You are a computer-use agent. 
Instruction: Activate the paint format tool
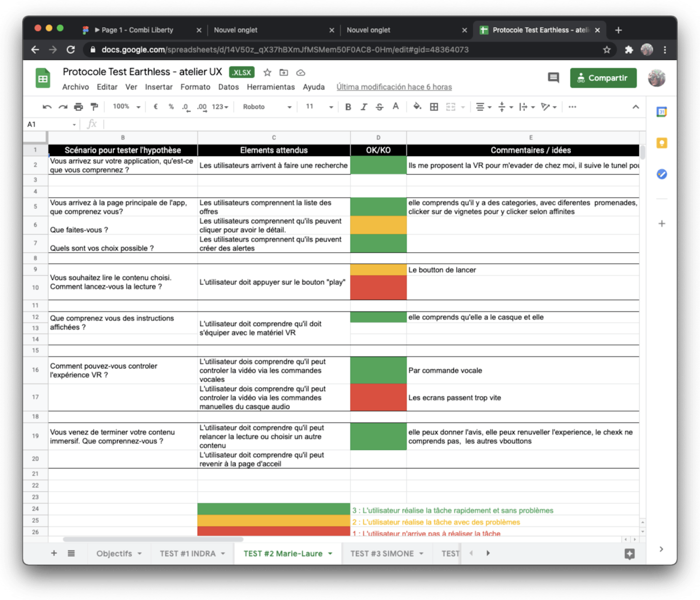(94, 107)
